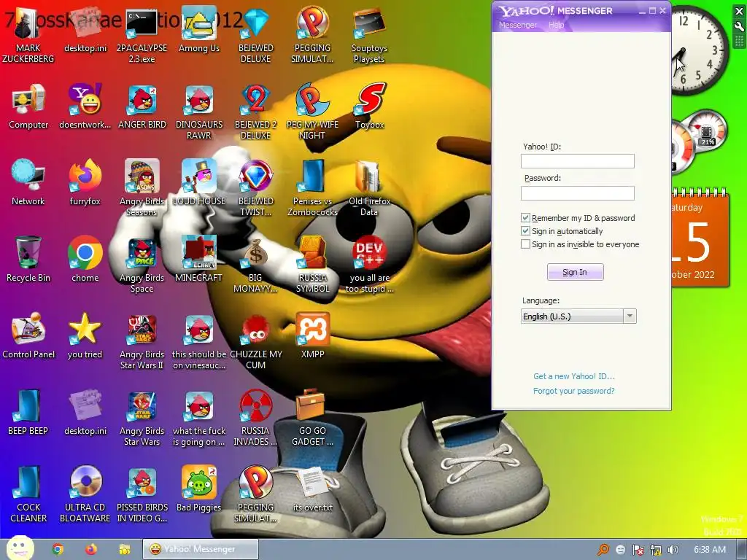Open the Control Panel desktop icon
Screen dimensions: 747x560
(28, 335)
